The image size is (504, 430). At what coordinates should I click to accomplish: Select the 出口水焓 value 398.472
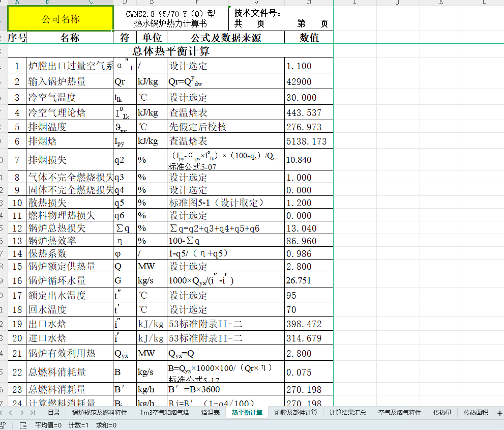point(309,324)
